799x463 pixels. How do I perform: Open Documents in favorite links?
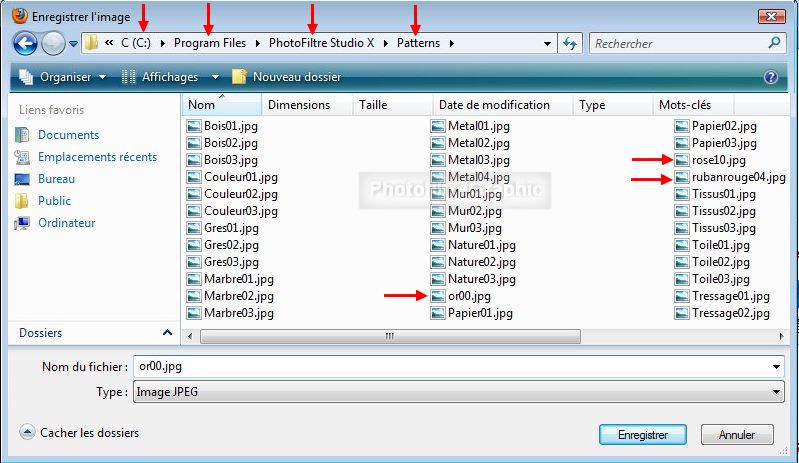tap(67, 135)
